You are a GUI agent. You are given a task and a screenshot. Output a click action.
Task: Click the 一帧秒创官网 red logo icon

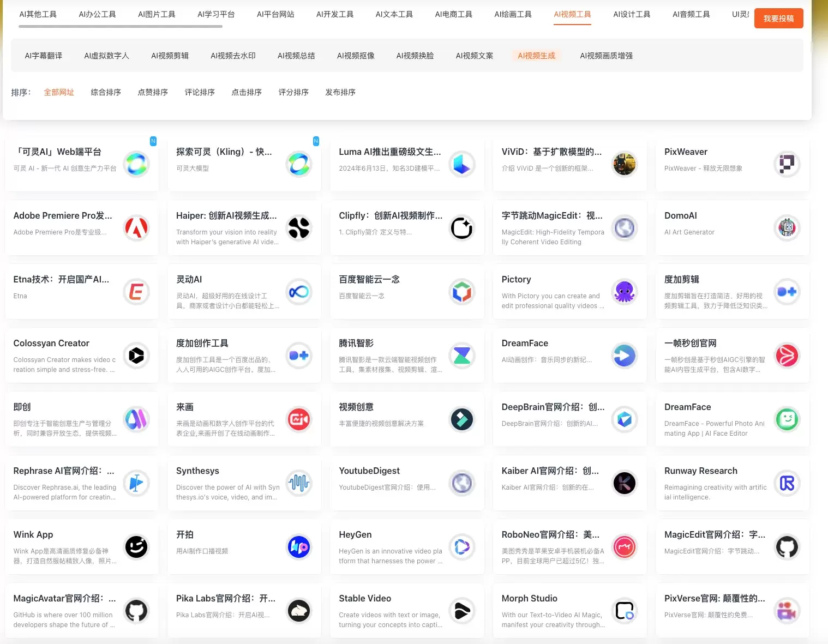tap(787, 356)
